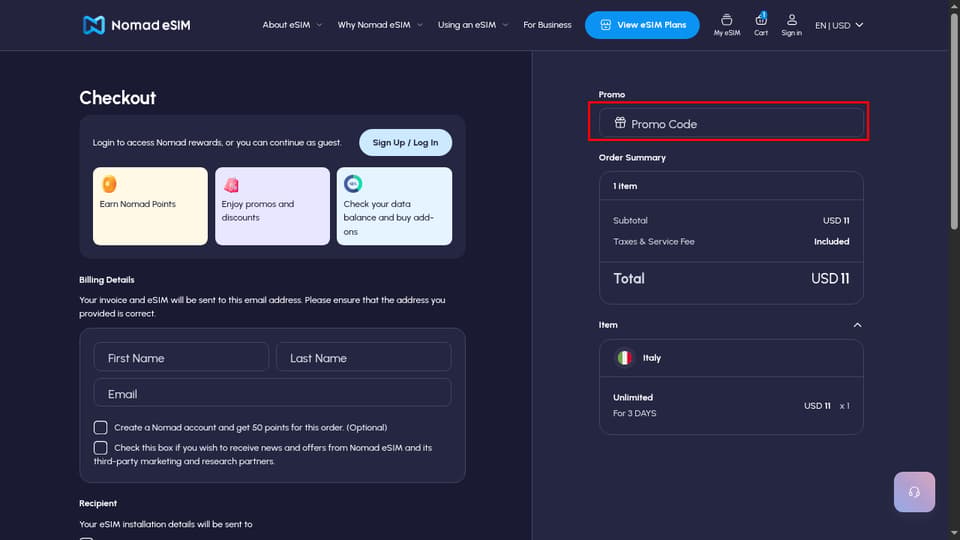Click the View eSIM Plans button
Image resolution: width=960 pixels, height=540 pixels.
pyautogui.click(x=642, y=25)
